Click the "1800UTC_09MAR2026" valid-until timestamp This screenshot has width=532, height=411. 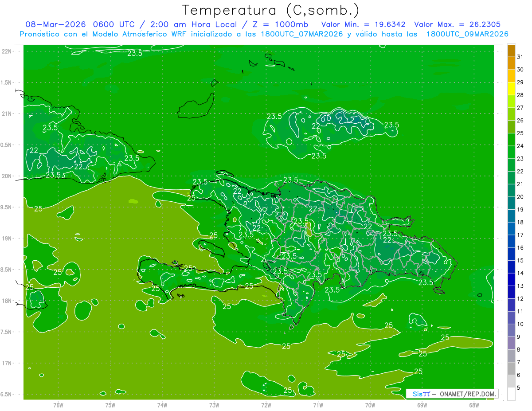(x=467, y=34)
